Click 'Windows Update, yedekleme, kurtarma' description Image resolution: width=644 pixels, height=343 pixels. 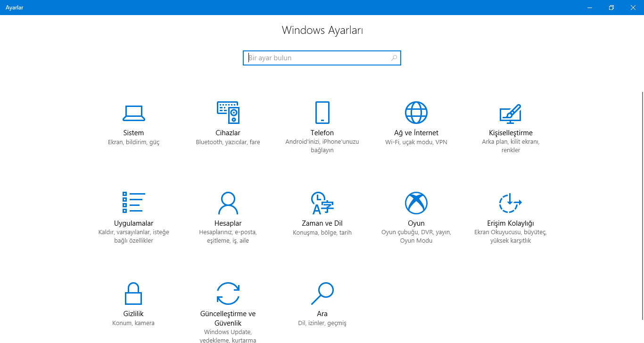pos(228,336)
